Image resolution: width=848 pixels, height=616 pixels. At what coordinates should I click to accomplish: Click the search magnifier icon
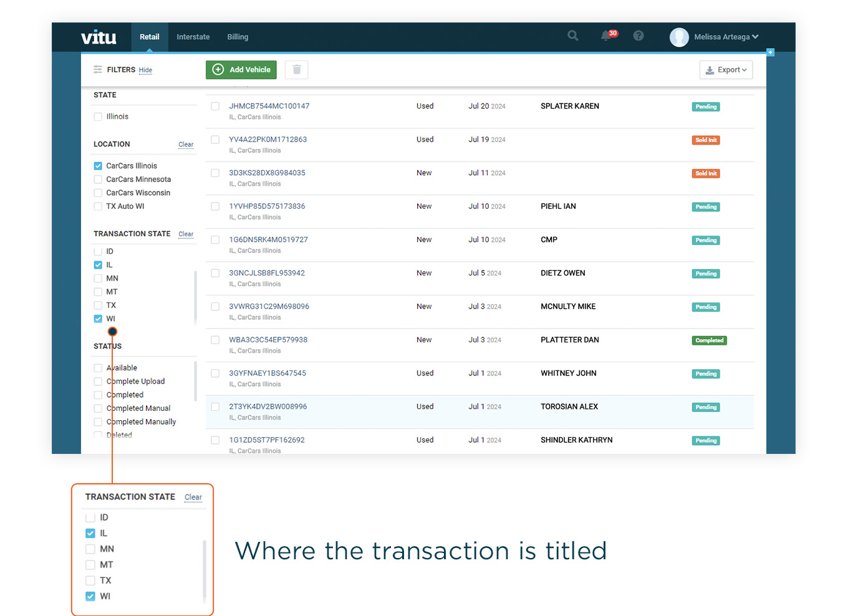click(x=572, y=36)
